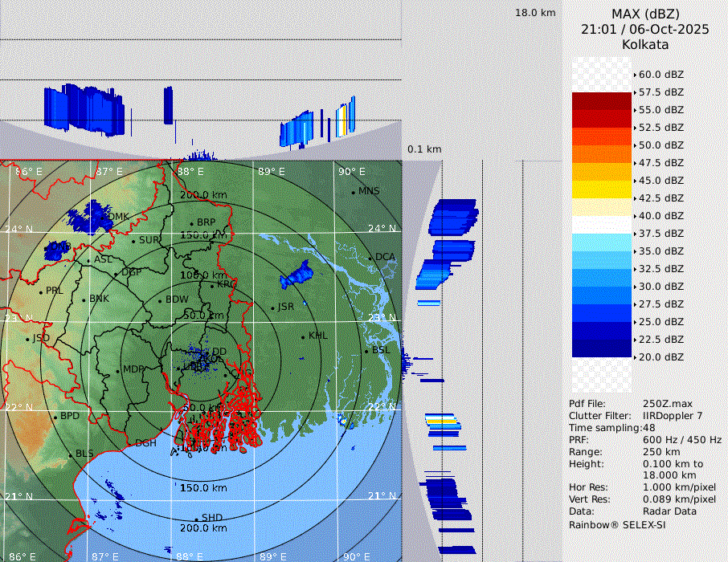728x562 pixels.
Task: Click the JSR station dot on map
Action: [272, 307]
